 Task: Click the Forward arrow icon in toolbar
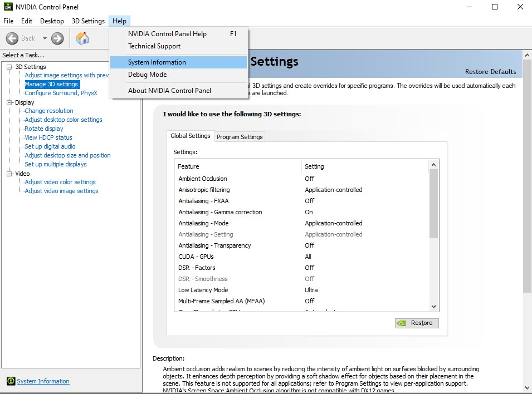[x=57, y=38]
